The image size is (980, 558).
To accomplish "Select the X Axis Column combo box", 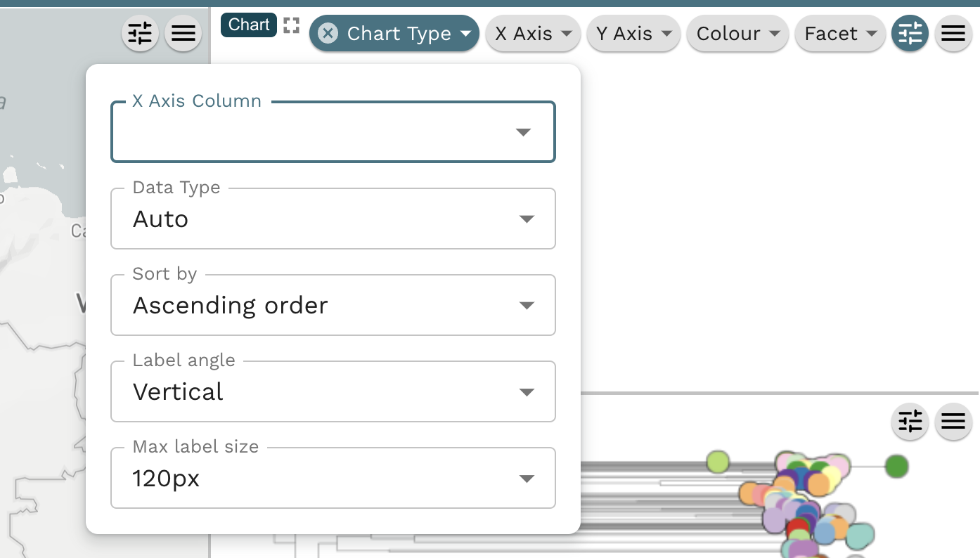I will coord(333,132).
